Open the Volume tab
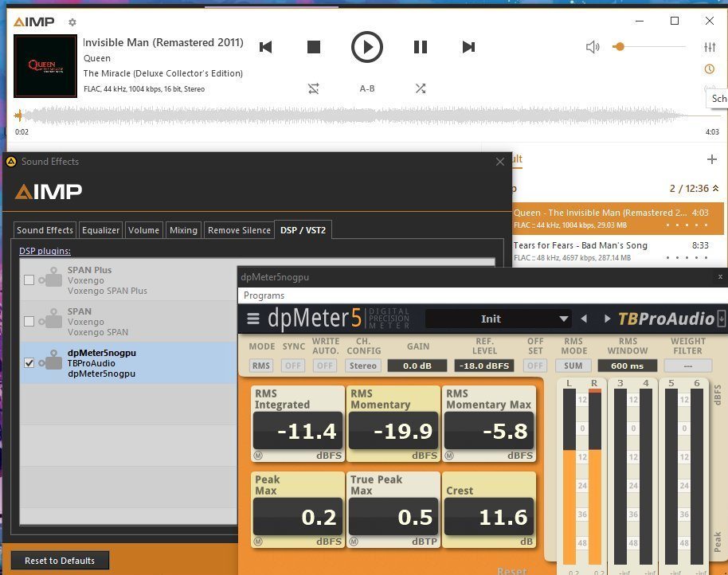Image resolution: width=728 pixels, height=575 pixels. pos(143,230)
